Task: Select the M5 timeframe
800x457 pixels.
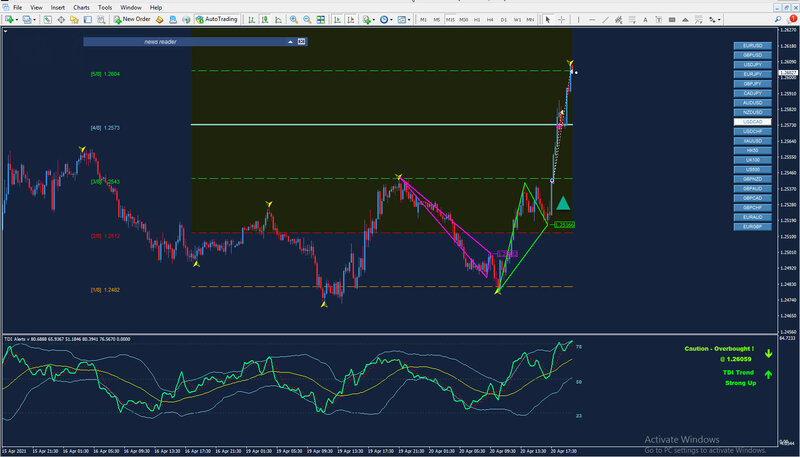Action: (437, 19)
